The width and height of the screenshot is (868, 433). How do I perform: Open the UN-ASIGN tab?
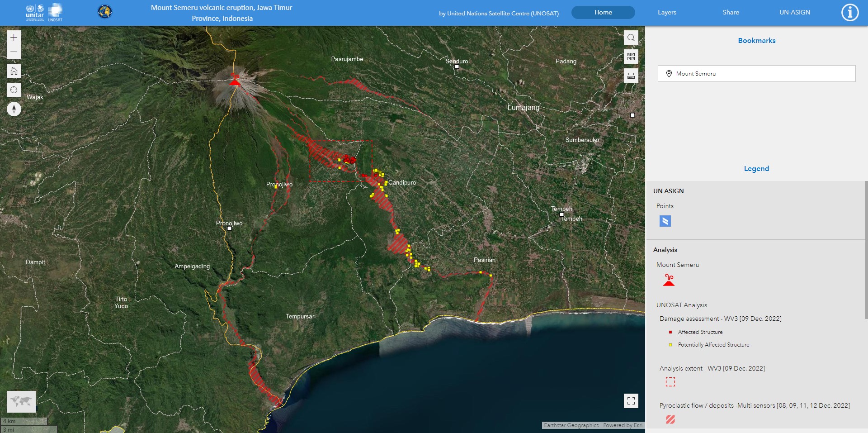[x=794, y=13]
